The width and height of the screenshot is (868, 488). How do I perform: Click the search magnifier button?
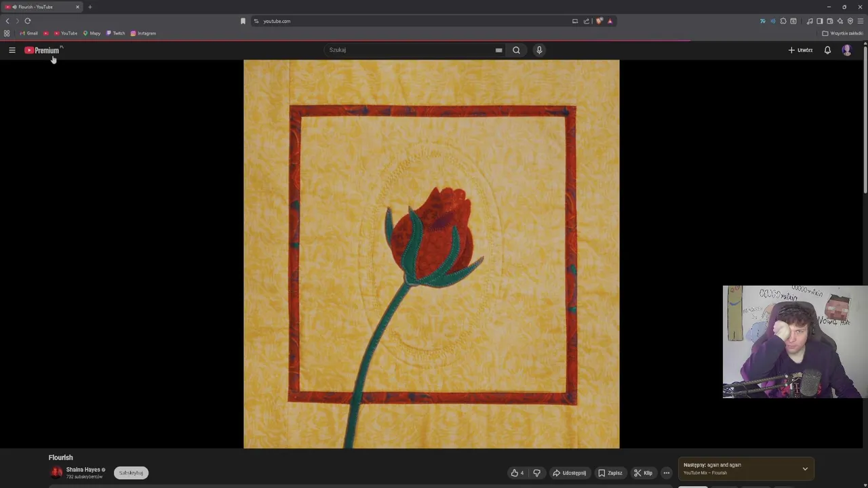pos(516,50)
